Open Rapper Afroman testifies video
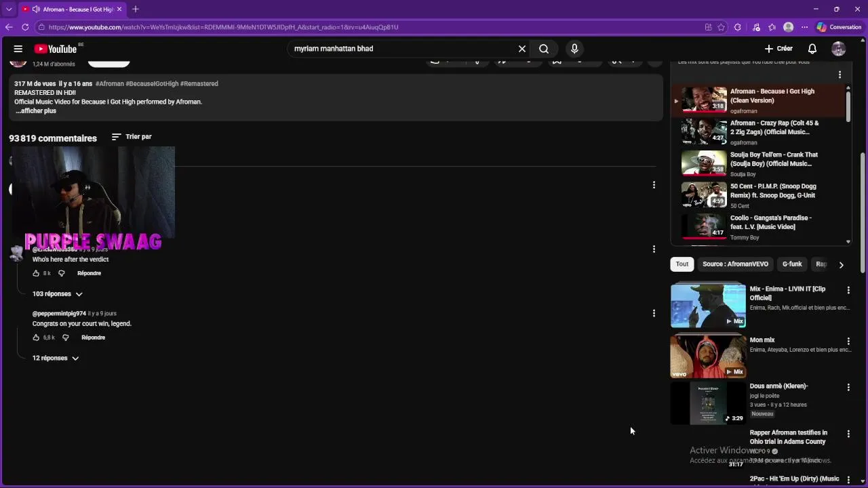Image resolution: width=868 pixels, height=488 pixels. 788,437
